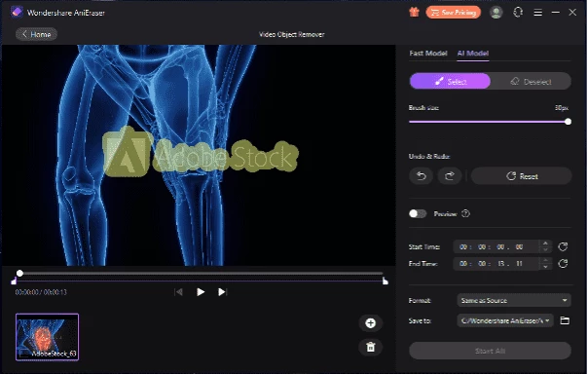Screen dimensions: 588x374
Task: Toggle the Preview switch
Action: [418, 213]
